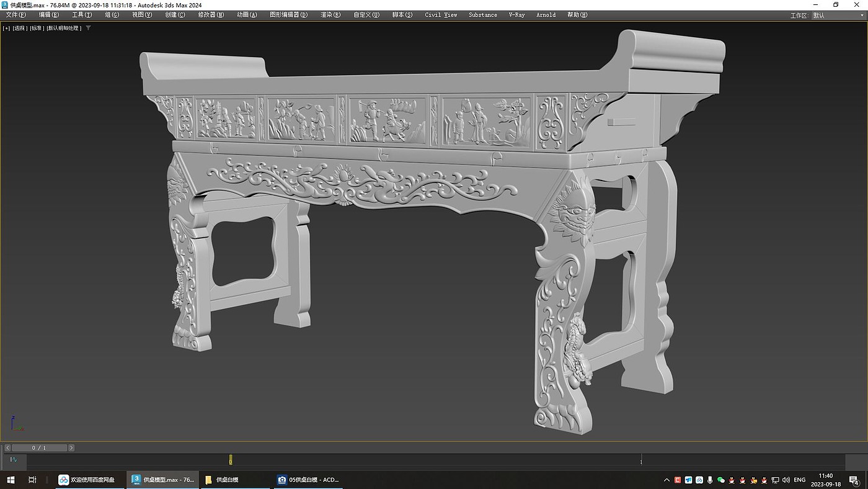
Task: Open the mini curve editor icon
Action: (14, 460)
